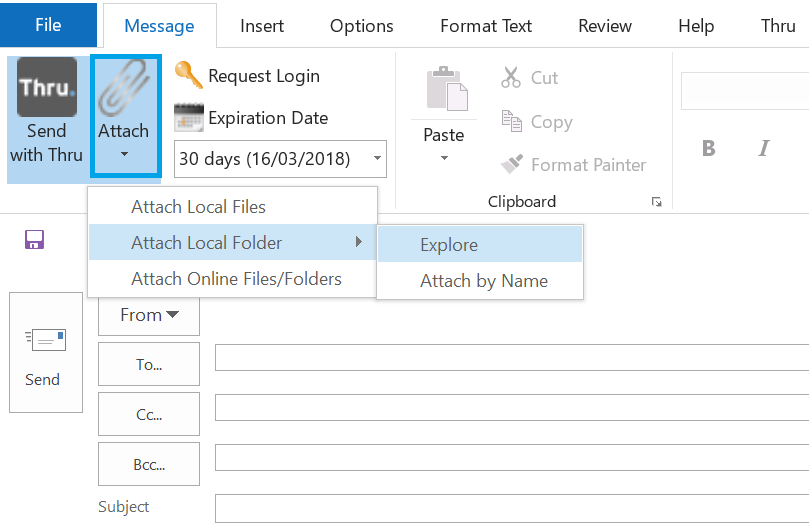The height and width of the screenshot is (526, 809).
Task: Open the Paste options arrow
Action: tap(444, 158)
